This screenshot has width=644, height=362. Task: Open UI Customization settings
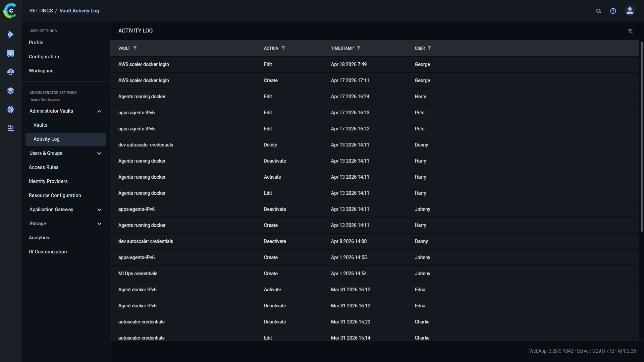[x=48, y=252]
